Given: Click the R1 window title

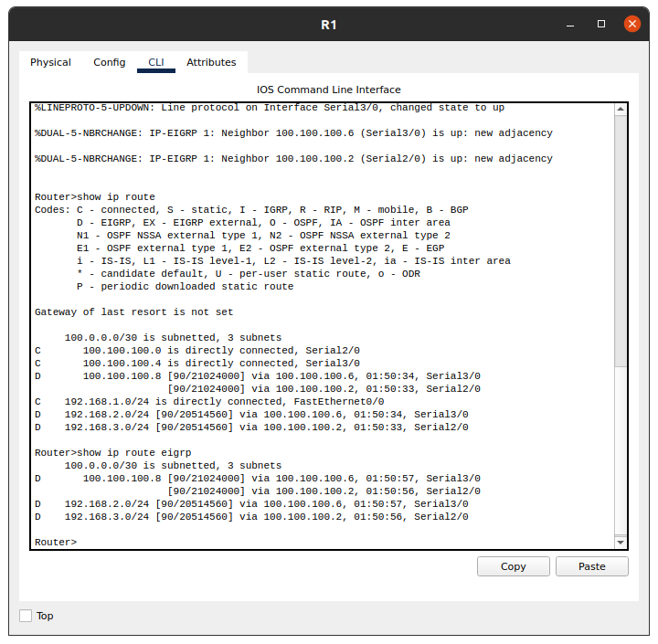Looking at the screenshot, I should [x=329, y=25].
